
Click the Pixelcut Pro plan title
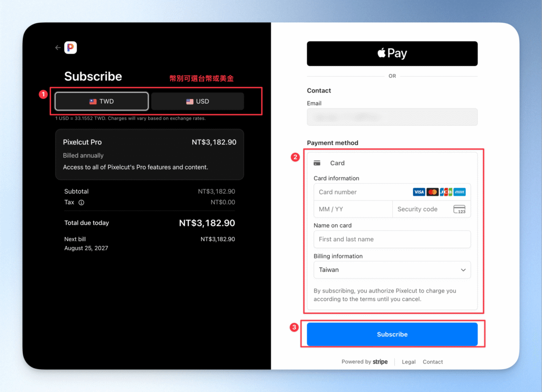(82, 142)
